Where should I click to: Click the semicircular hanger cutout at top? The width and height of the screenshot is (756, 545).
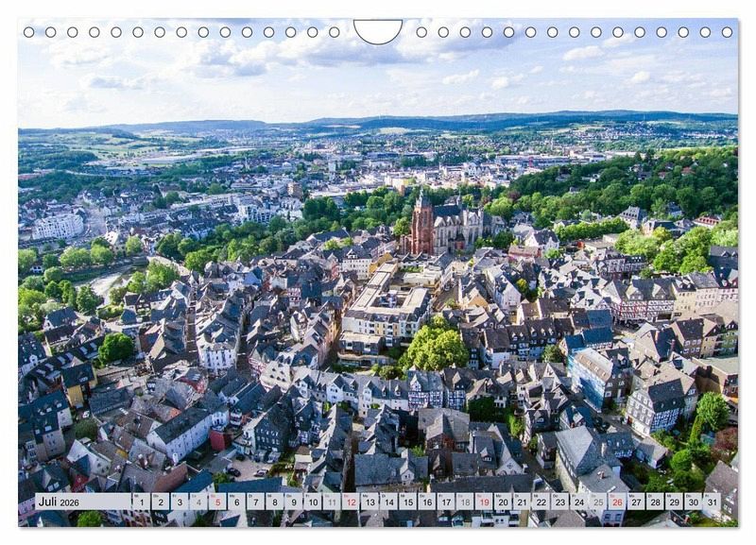378,31
